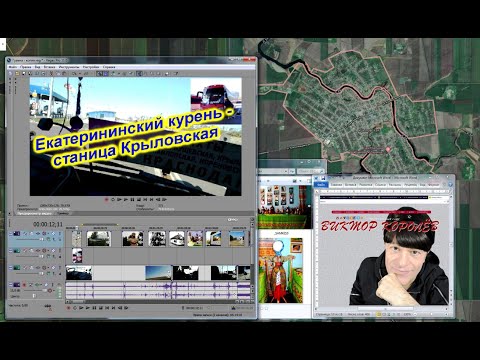Open the Рассылки tab in Microsoft Word
The height and width of the screenshot is (360, 480).
click(395, 185)
